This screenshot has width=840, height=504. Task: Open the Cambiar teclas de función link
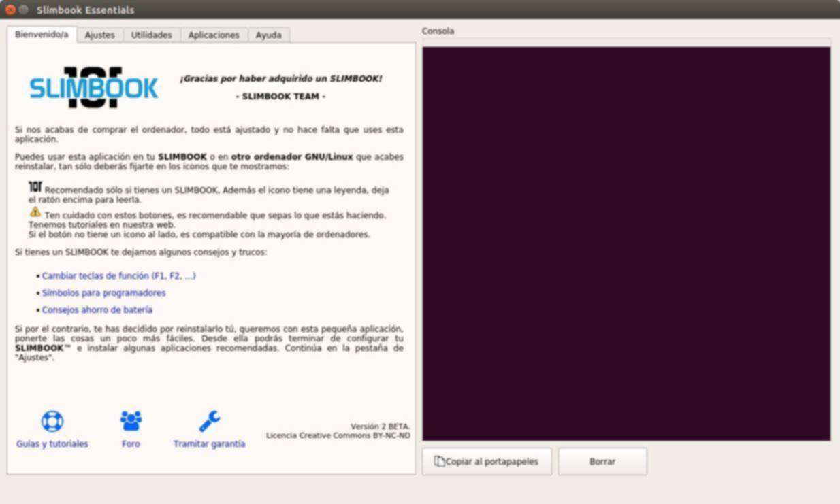[118, 276]
